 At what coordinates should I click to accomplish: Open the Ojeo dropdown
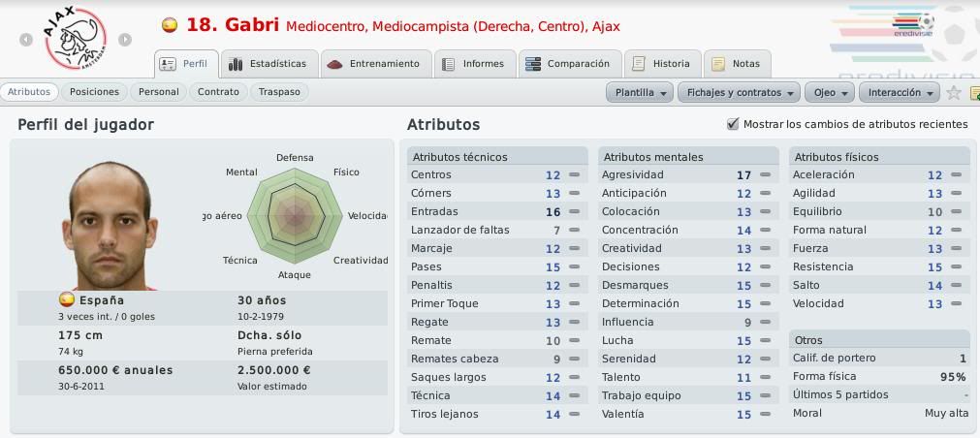point(830,92)
